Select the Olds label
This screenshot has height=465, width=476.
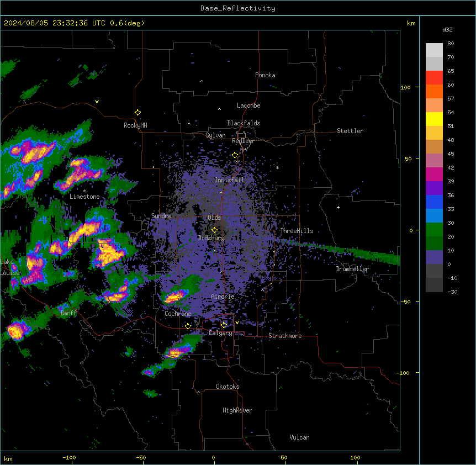(x=214, y=218)
